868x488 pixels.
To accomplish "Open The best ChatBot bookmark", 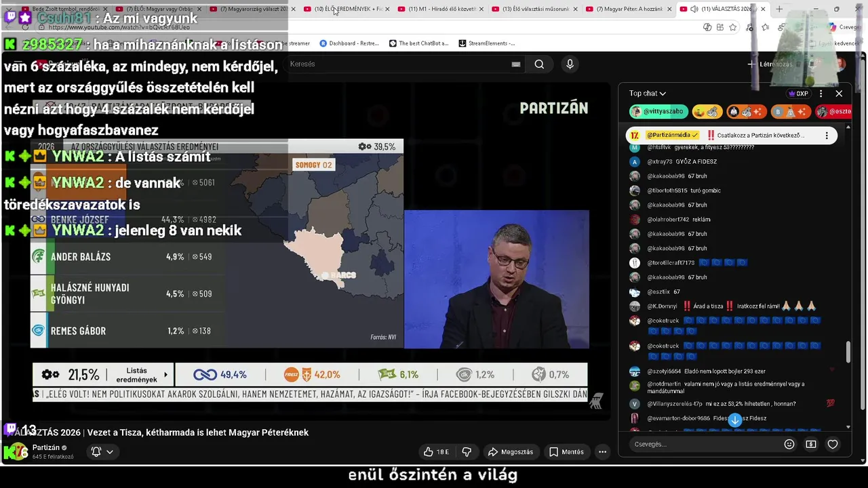I will pos(419,43).
